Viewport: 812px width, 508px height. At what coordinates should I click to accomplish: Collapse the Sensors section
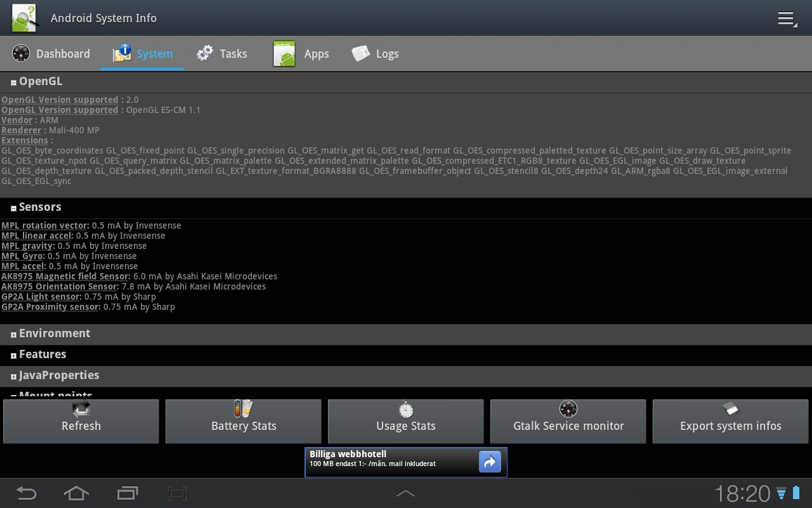pos(406,207)
